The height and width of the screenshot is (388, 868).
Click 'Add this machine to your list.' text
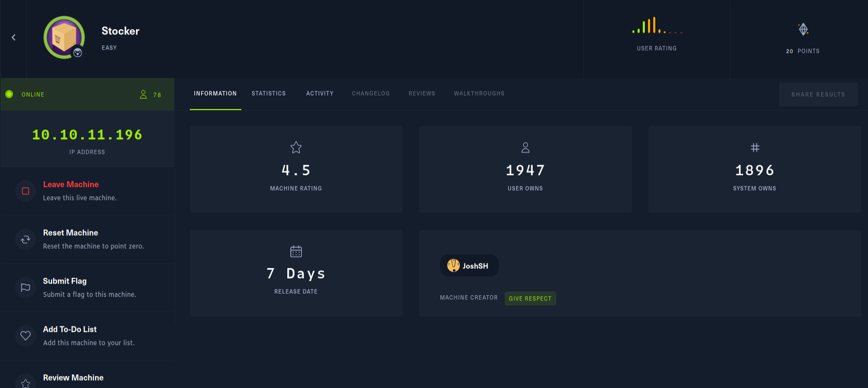[x=89, y=343]
